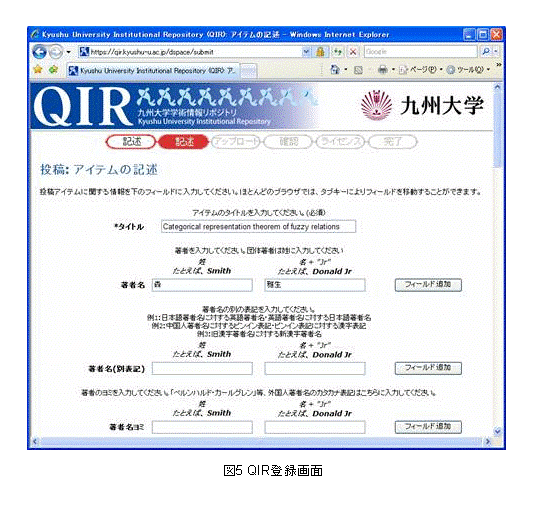Expand the address bar history dropdown
The image size is (556, 510).
point(306,52)
